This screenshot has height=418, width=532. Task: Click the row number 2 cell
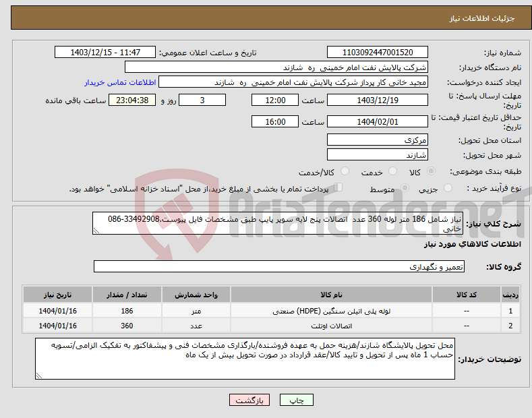click(510, 326)
